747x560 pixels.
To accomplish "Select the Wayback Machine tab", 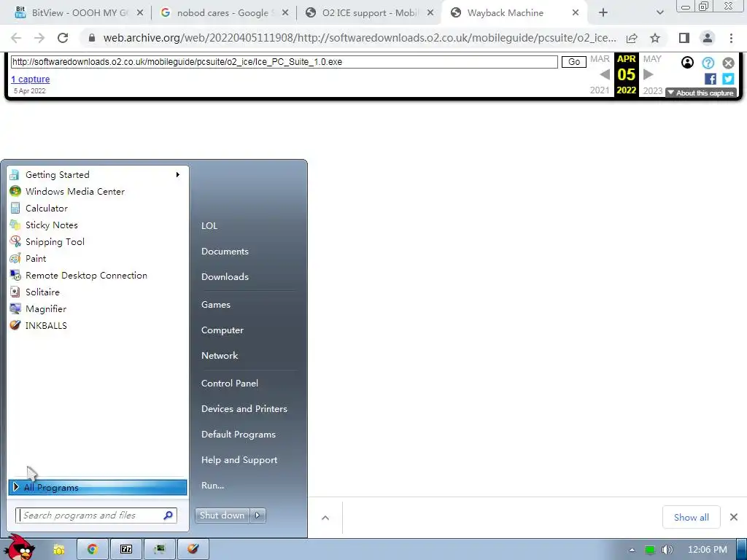I will click(514, 13).
